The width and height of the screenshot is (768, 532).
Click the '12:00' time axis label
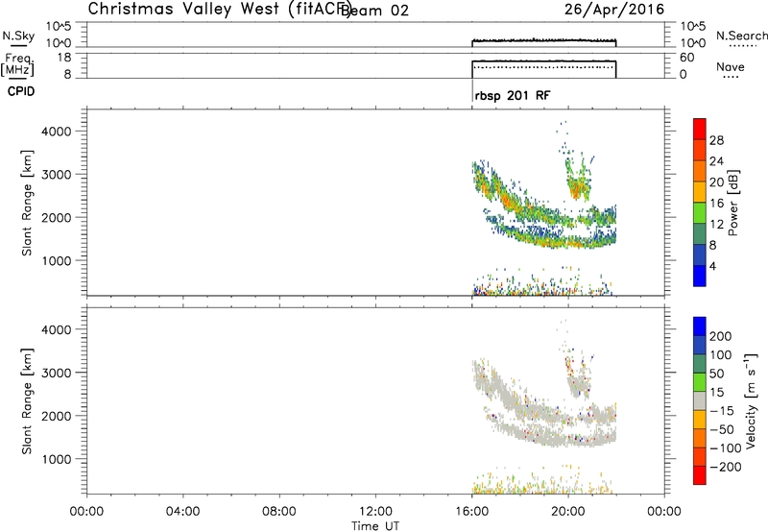[375, 512]
